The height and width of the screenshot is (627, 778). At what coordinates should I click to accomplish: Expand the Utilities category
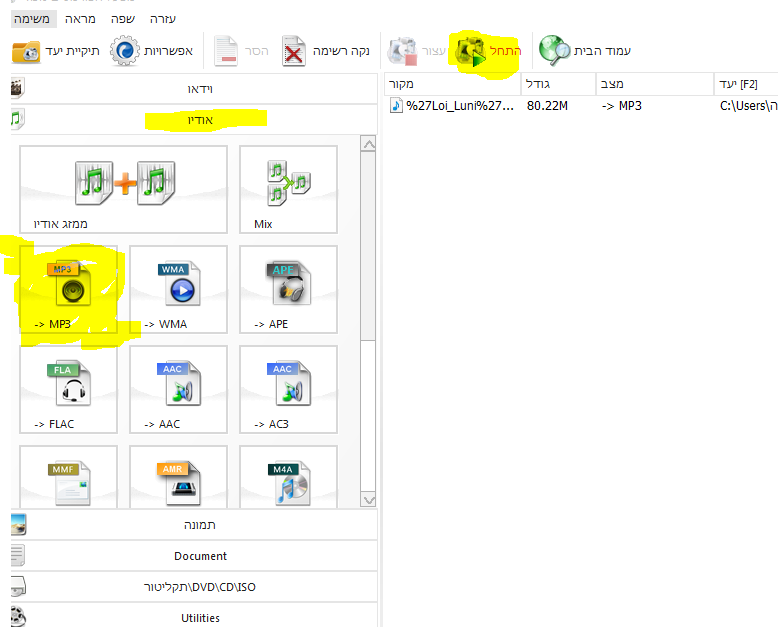click(194, 616)
